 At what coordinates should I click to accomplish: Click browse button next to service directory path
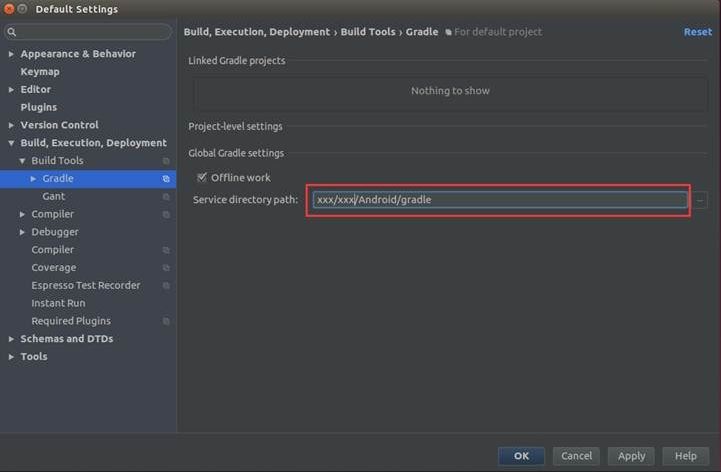click(700, 200)
